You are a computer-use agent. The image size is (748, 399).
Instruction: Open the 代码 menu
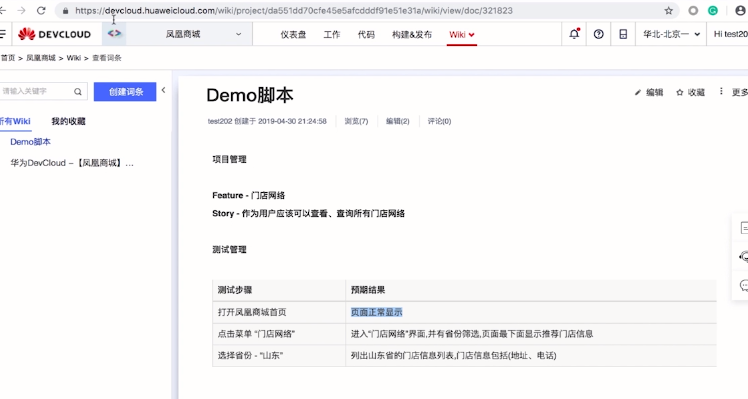point(366,34)
